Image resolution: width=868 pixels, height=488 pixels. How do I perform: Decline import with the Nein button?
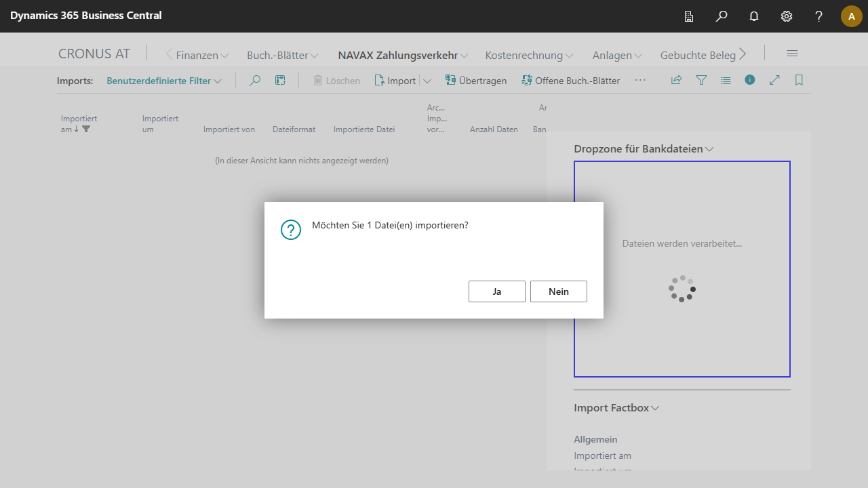click(x=558, y=291)
